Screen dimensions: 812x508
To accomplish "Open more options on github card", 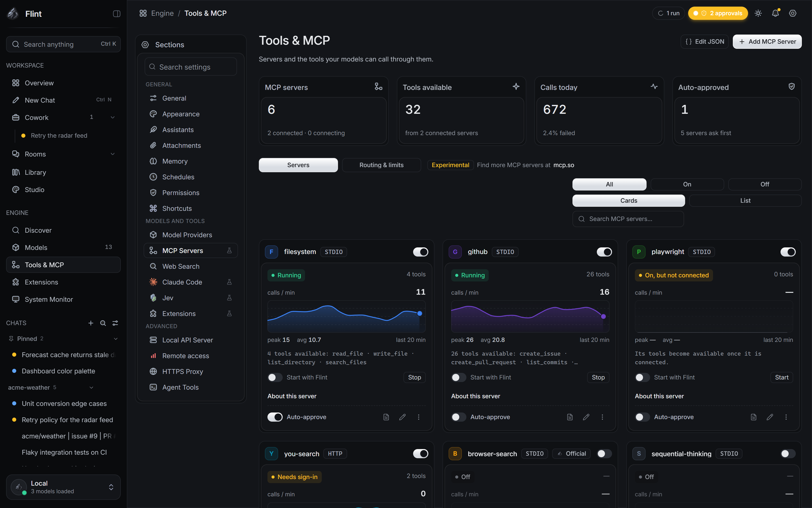I will coord(602,417).
